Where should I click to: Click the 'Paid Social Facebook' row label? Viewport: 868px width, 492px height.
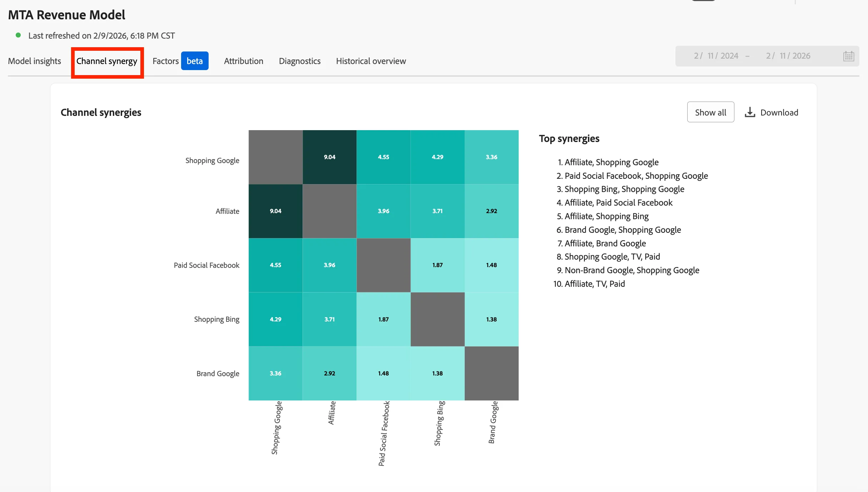(206, 265)
